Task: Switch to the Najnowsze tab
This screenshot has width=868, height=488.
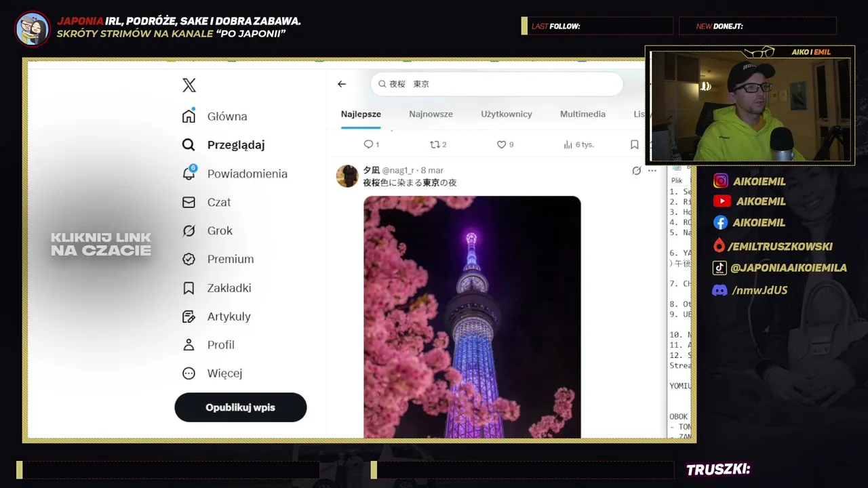Action: [x=431, y=114]
